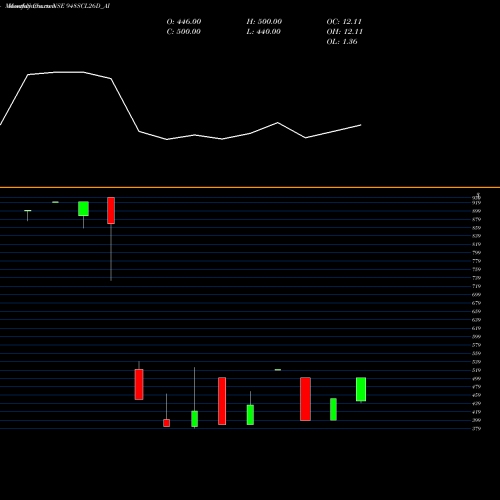Screen dimensions: 500x500
Task: Click the 379 price axis label
Action: pyautogui.click(x=476, y=429)
